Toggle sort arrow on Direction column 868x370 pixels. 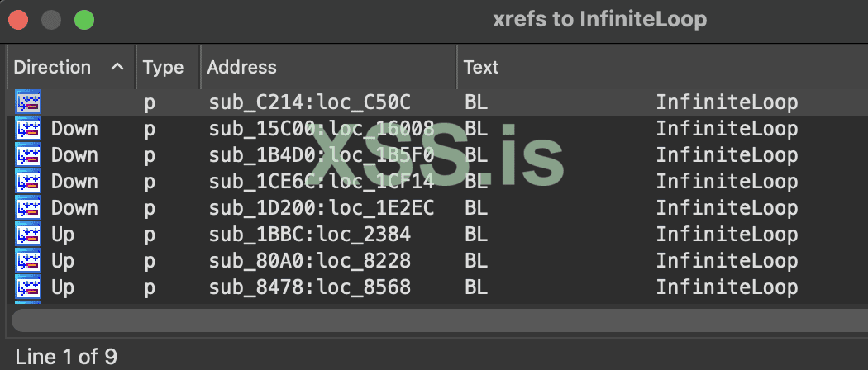(117, 67)
